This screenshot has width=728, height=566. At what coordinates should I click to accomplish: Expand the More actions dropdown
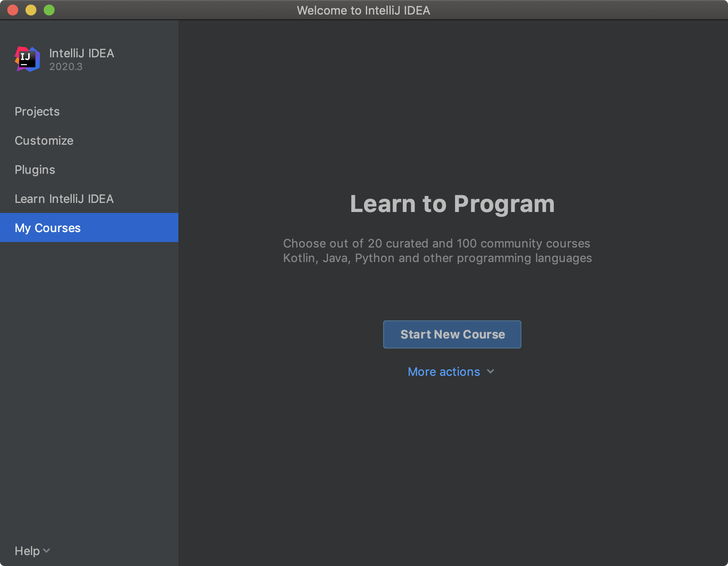[451, 372]
